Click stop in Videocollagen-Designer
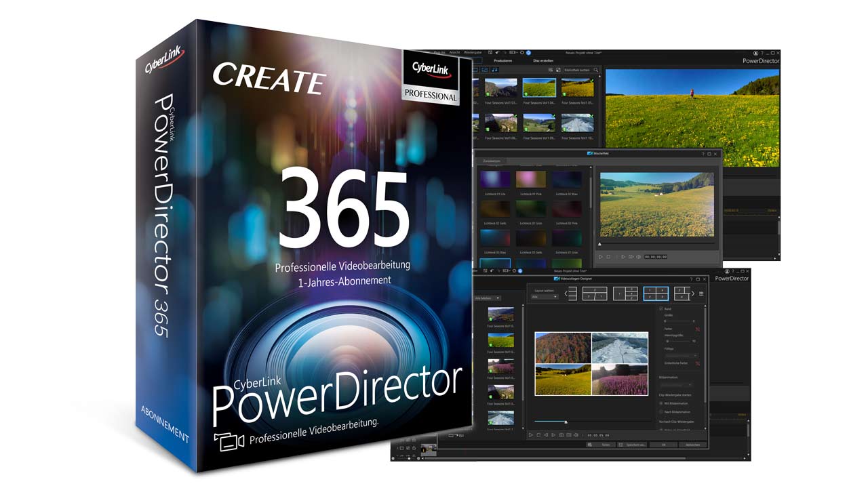Screen dimensions: 868x488 [538, 435]
